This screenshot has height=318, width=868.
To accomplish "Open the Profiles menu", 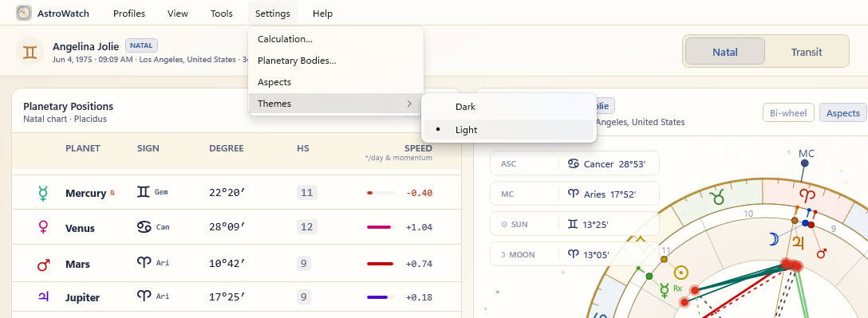I will 129,14.
